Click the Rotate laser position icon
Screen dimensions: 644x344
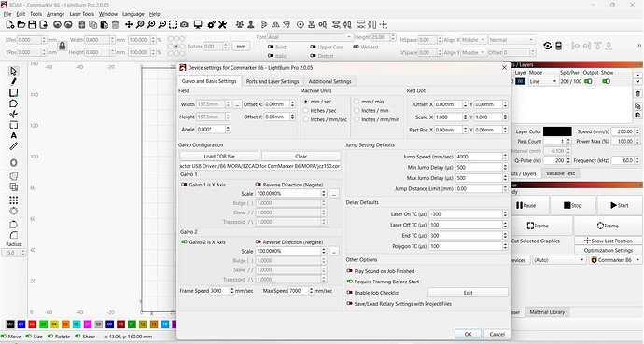pos(547,46)
